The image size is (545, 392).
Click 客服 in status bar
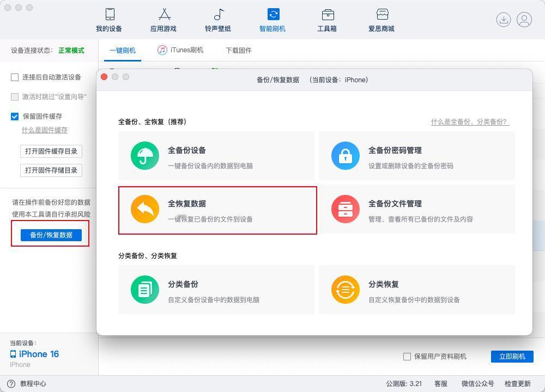pyautogui.click(x=441, y=384)
